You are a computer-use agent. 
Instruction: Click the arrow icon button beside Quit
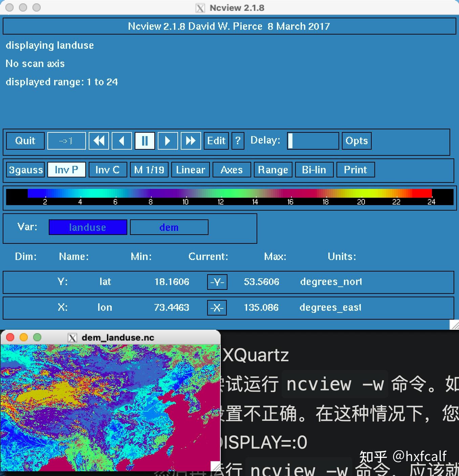66,140
